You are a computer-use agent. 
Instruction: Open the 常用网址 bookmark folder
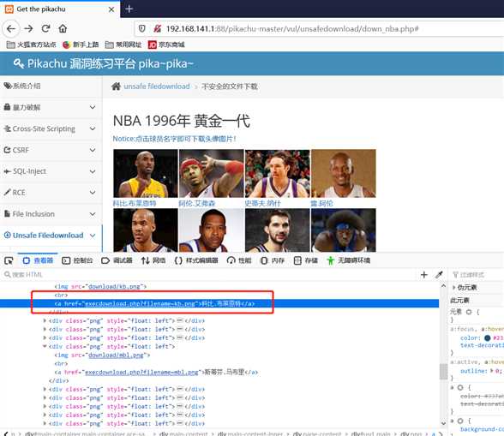click(x=123, y=45)
